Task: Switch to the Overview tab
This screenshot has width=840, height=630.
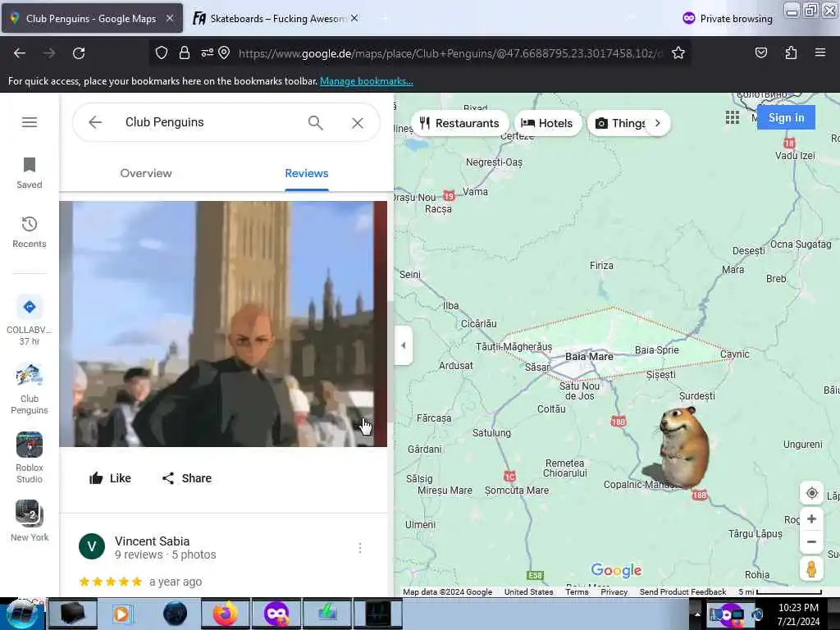Action: point(146,173)
